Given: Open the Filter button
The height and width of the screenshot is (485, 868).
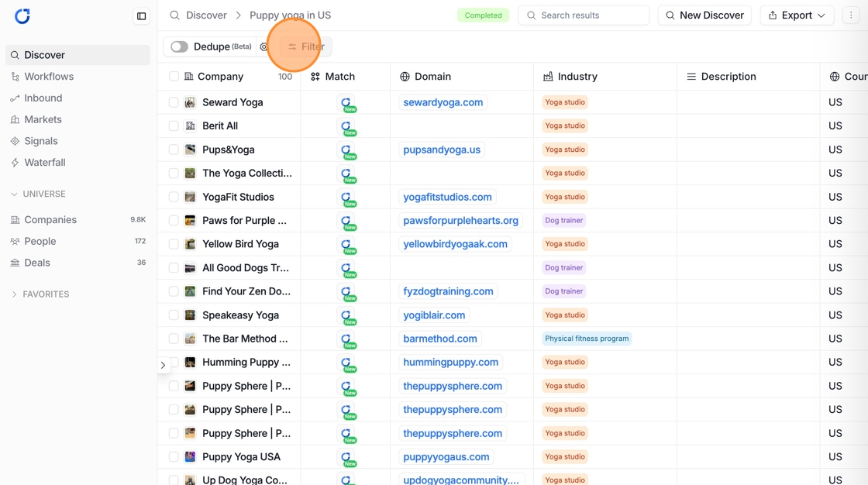Looking at the screenshot, I should pyautogui.click(x=305, y=47).
